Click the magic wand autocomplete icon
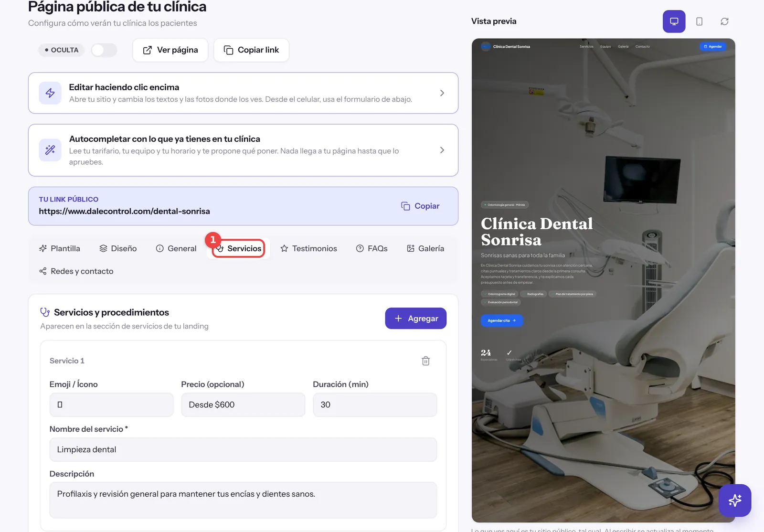Viewport: 764px width, 532px height. (x=50, y=150)
